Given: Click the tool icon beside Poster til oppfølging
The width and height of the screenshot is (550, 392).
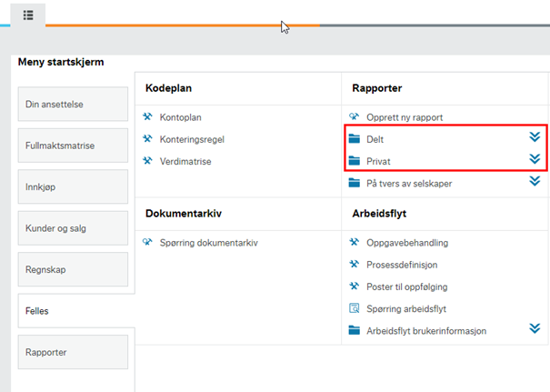Looking at the screenshot, I should 355,286.
